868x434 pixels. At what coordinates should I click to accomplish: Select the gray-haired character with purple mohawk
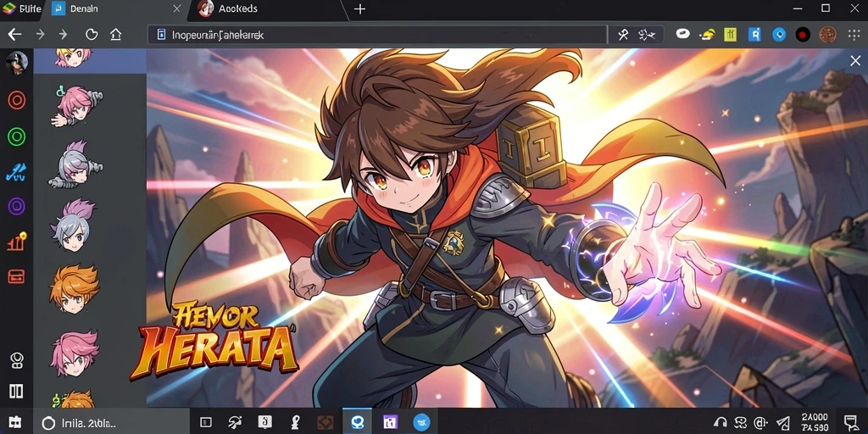pyautogui.click(x=74, y=225)
